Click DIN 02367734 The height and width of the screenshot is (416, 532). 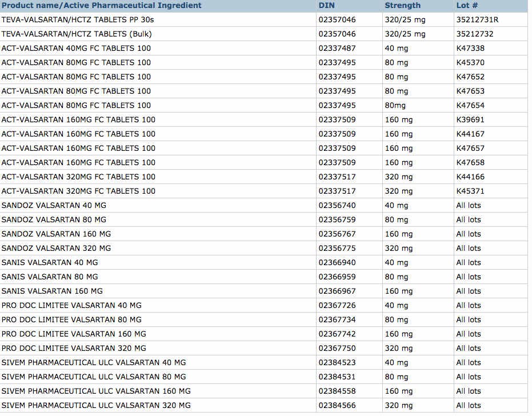tap(337, 319)
